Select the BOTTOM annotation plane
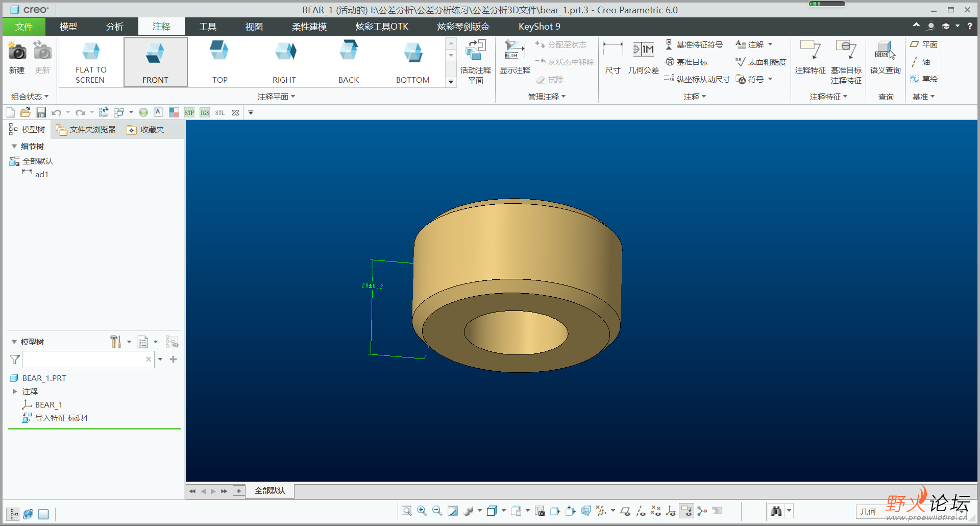Image resolution: width=980 pixels, height=526 pixels. pyautogui.click(x=413, y=62)
